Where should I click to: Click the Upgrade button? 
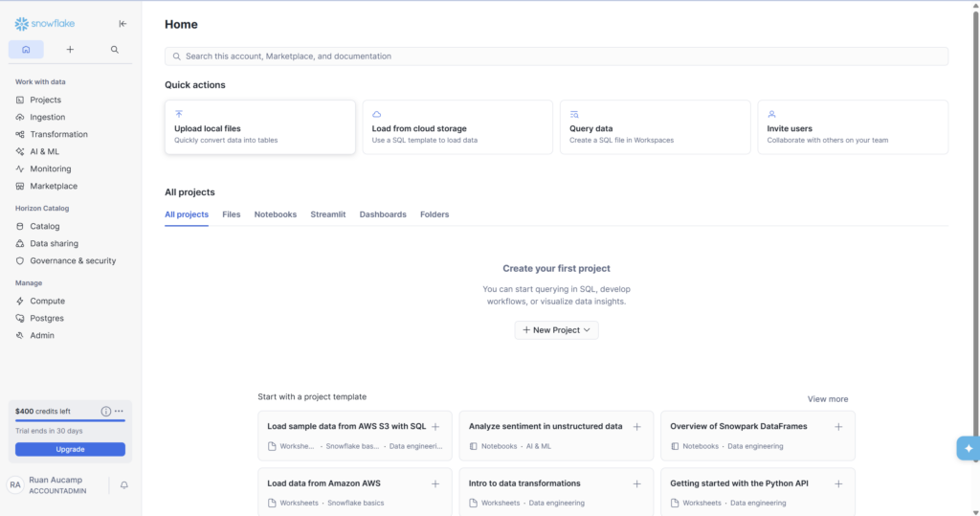click(70, 449)
